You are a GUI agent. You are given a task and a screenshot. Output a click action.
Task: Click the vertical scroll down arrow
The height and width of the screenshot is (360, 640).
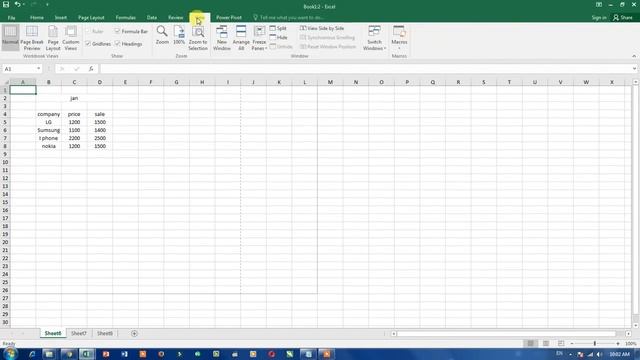636,325
